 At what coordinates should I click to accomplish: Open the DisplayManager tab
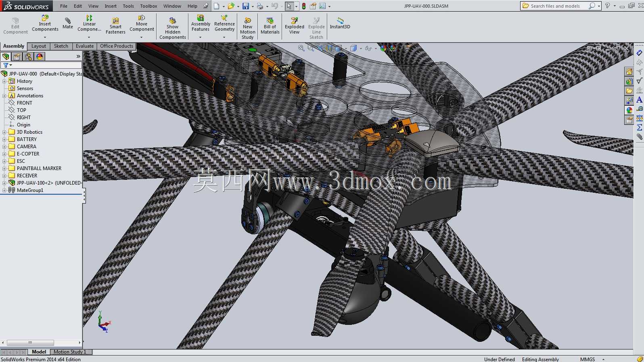(40, 57)
